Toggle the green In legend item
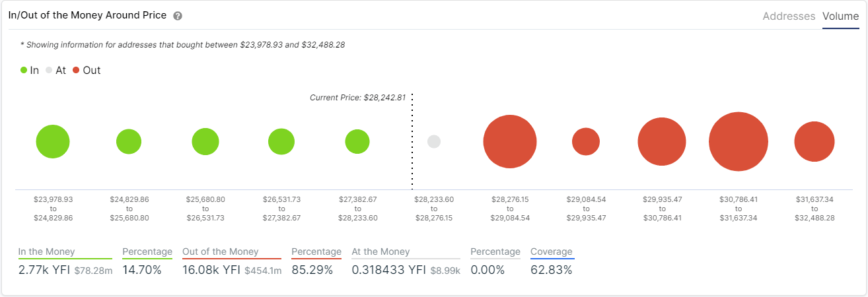The width and height of the screenshot is (868, 297). tap(30, 70)
